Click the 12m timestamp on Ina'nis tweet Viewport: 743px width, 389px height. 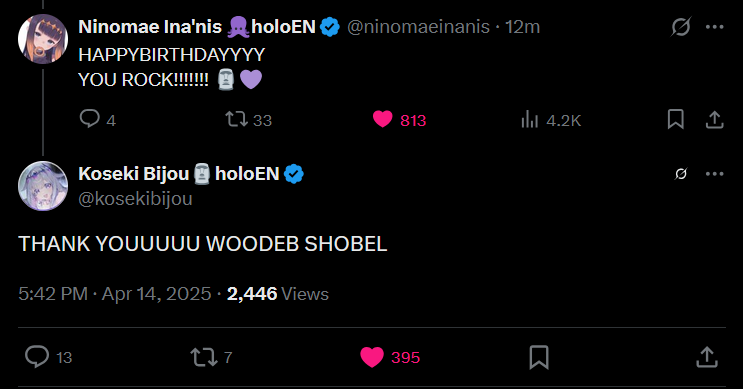pos(522,27)
